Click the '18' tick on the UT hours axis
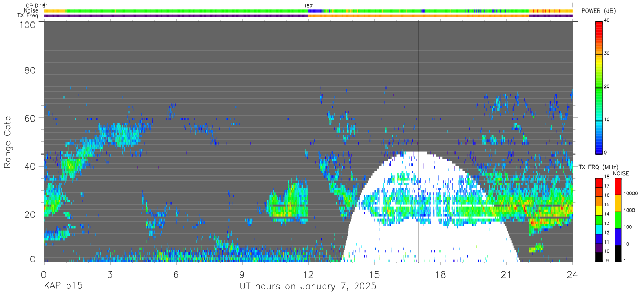The image size is (644, 297). pyautogui.click(x=441, y=274)
